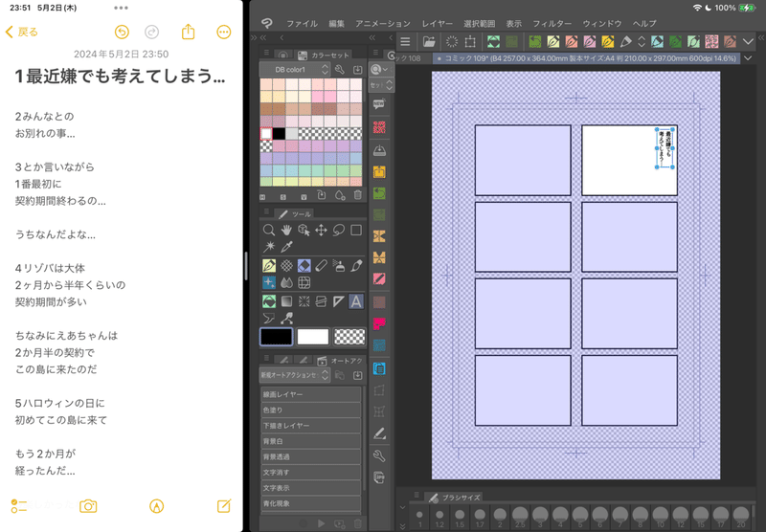Select the vertical text box on canvas
This screenshot has width=766, height=532.
(x=665, y=148)
